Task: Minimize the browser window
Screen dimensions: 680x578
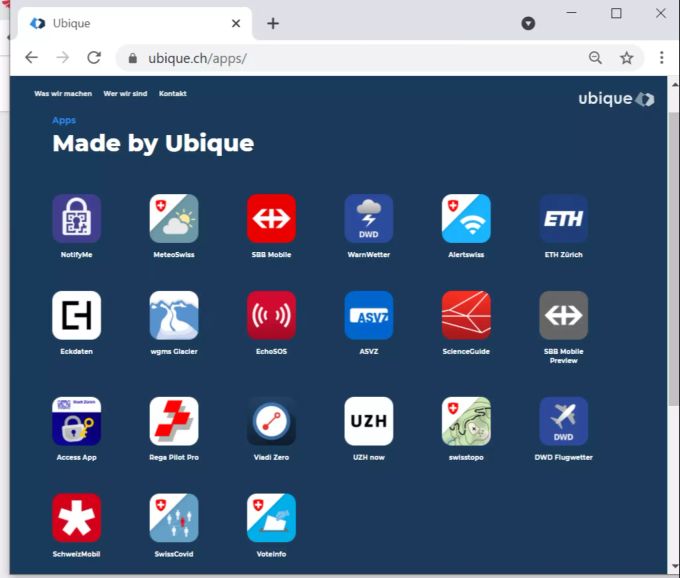Action: (572, 13)
